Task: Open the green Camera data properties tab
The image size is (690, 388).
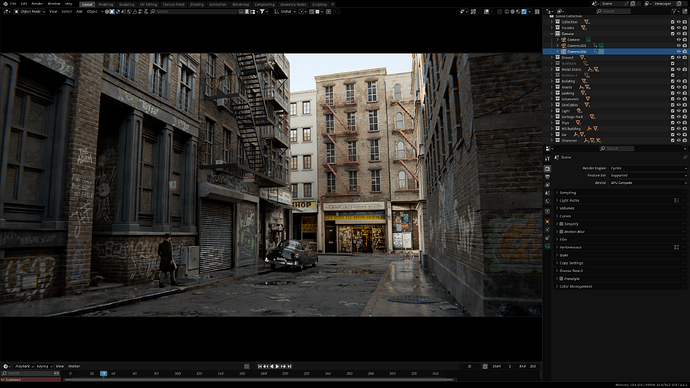Action: (547, 246)
